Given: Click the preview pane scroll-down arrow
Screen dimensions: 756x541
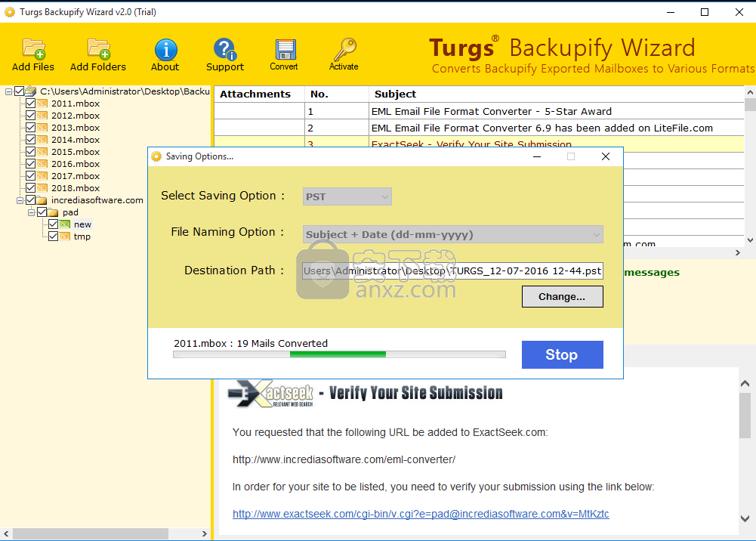Looking at the screenshot, I should coord(745,519).
